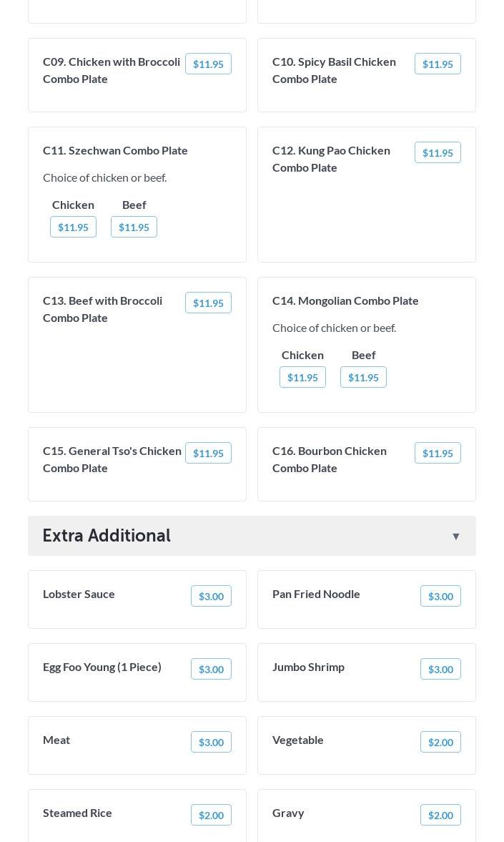This screenshot has width=504, height=842.
Task: Add C16 Bourbon Chicken $11.95
Action: (x=438, y=454)
